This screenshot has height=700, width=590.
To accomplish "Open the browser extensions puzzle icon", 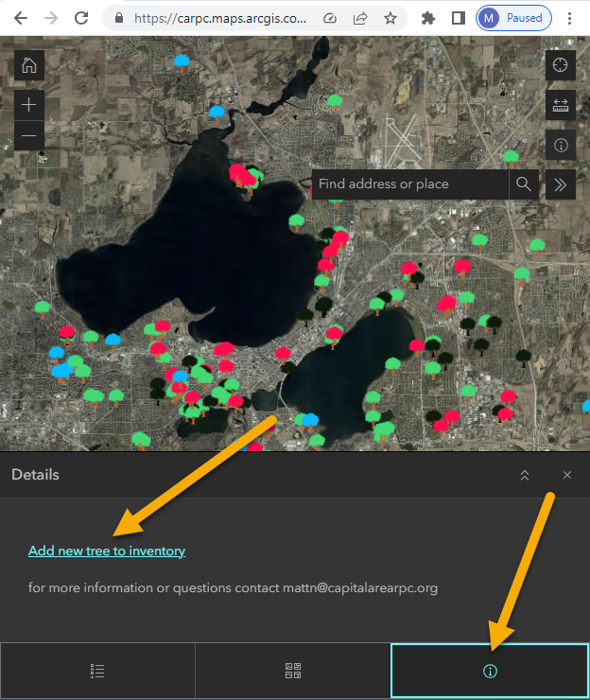I will click(428, 18).
